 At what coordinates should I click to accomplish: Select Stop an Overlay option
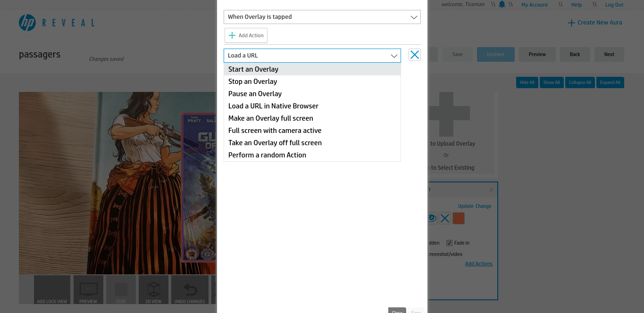(312, 82)
